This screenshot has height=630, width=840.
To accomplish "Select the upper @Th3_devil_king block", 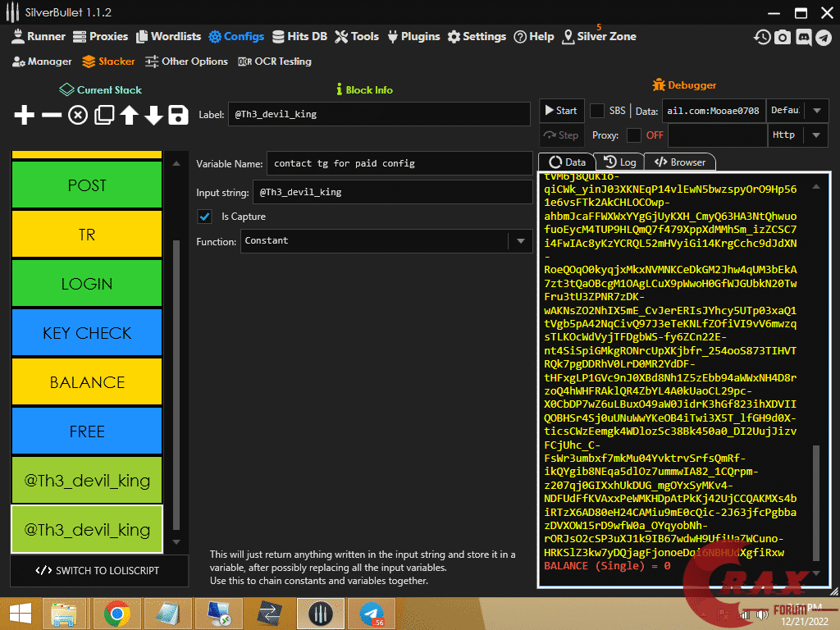I will [87, 481].
